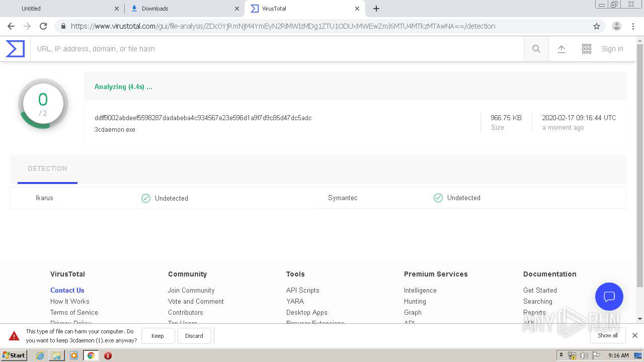Close the Untitled tab
Viewport: 644px width, 362px height.
[x=117, y=9]
